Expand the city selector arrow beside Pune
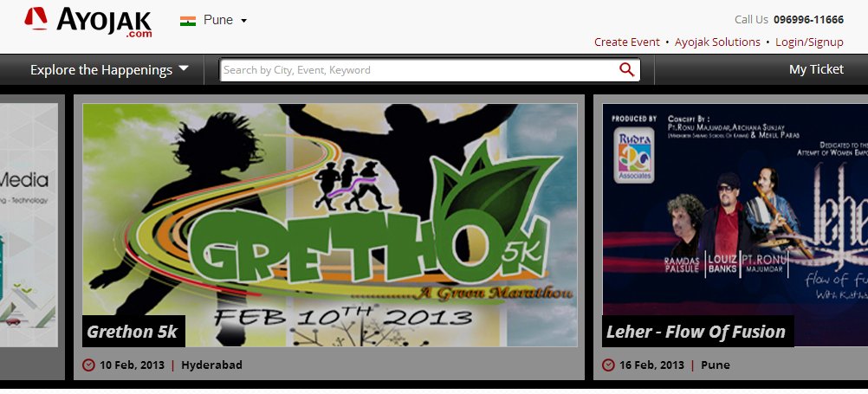The width and height of the screenshot is (868, 394). [243, 21]
